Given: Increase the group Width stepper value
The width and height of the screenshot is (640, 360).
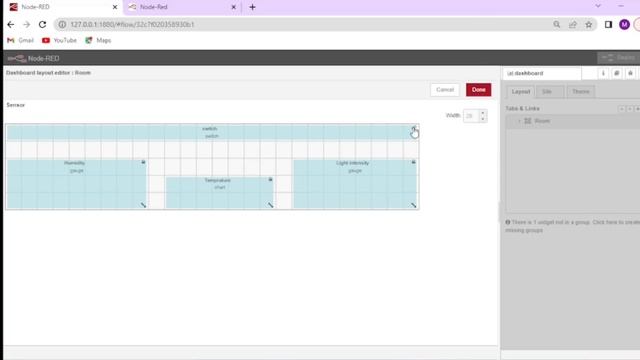Looking at the screenshot, I should pyautogui.click(x=482, y=113).
